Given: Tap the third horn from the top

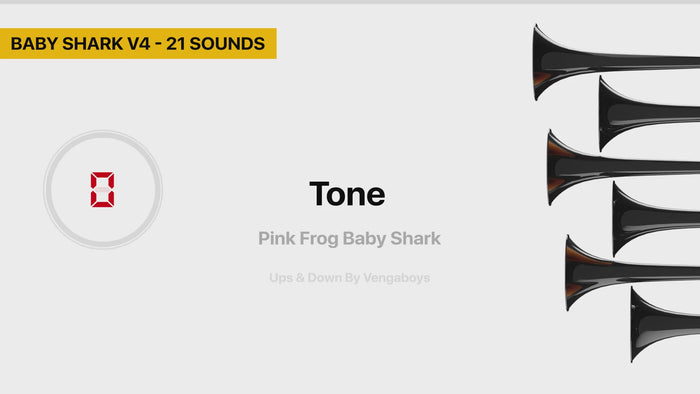Looking at the screenshot, I should click(x=623, y=168).
